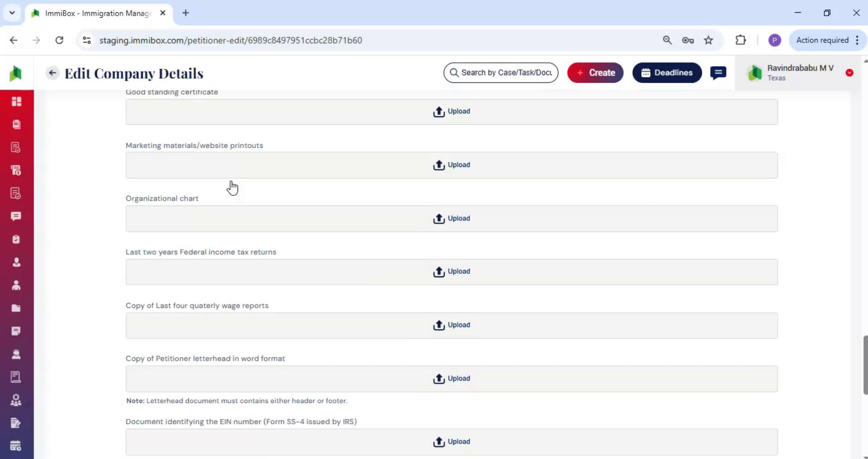The image size is (868, 459).
Task: Open Chrome three-dot menu
Action: 857,40
